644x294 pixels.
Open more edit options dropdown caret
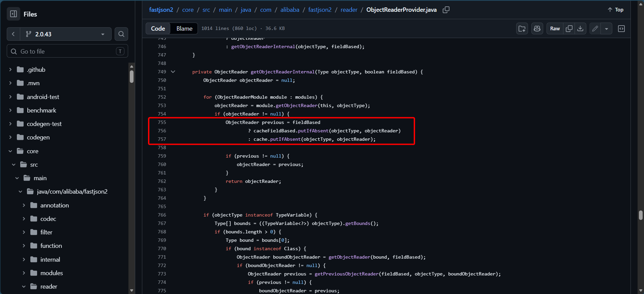(607, 29)
